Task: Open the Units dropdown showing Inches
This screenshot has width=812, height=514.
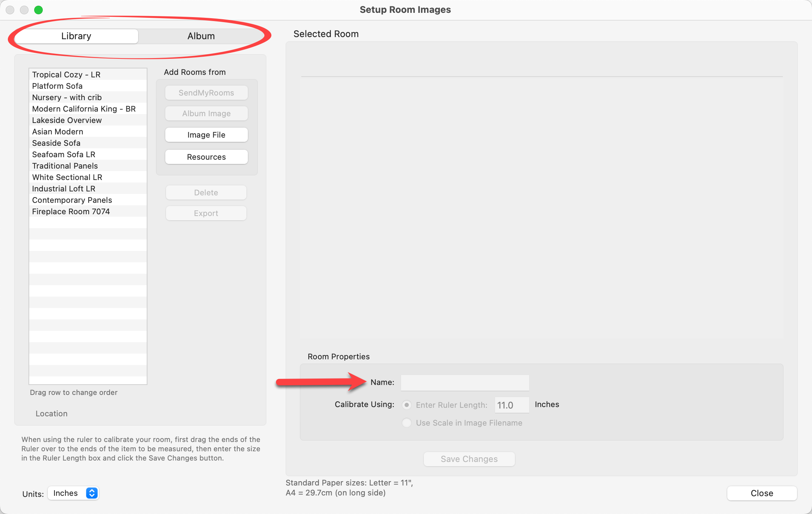Action: tap(73, 493)
